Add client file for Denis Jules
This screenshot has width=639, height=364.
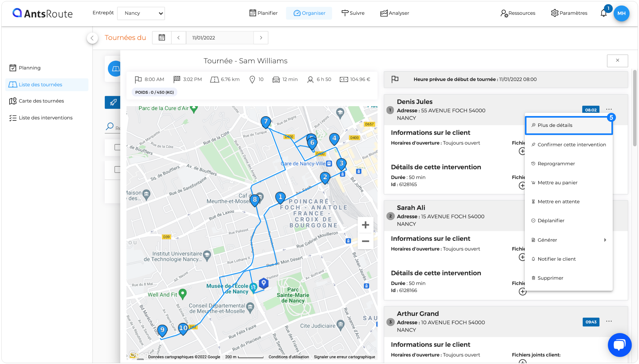coord(522,151)
